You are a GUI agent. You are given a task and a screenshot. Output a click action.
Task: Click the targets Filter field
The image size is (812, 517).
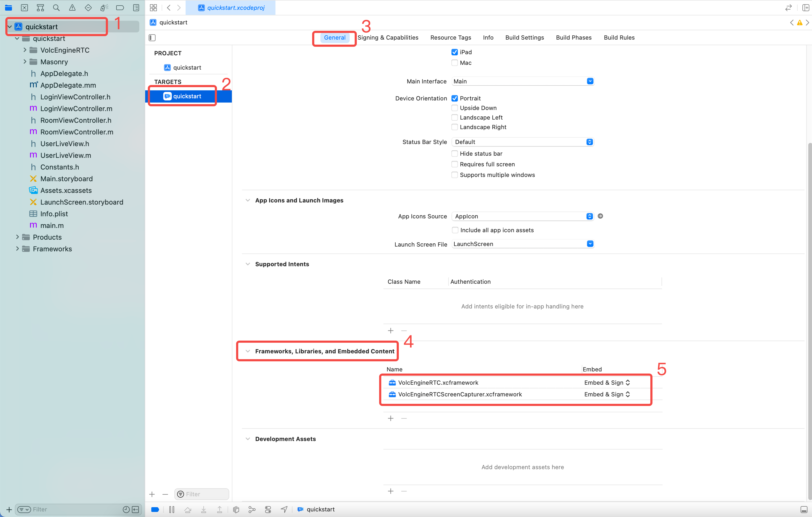(202, 494)
